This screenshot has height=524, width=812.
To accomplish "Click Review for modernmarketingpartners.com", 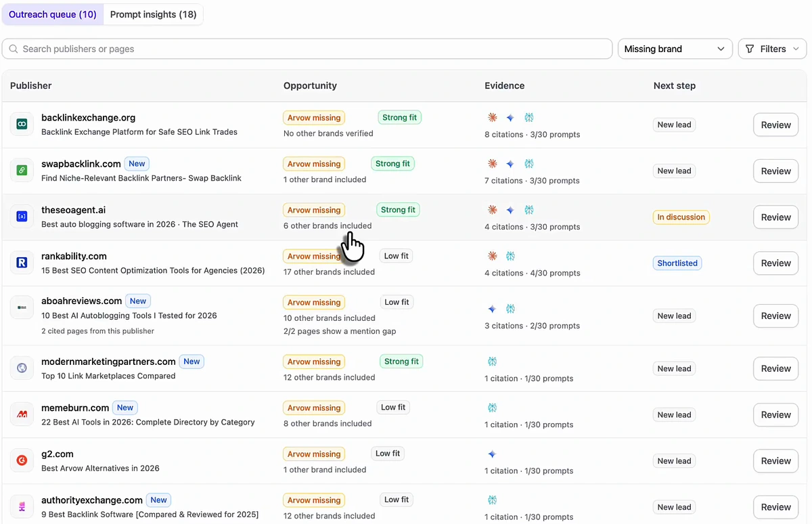I will [775, 368].
